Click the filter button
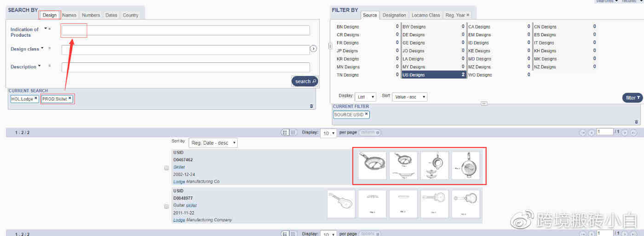Image resolution: width=644 pixels, height=236 pixels. tap(632, 98)
